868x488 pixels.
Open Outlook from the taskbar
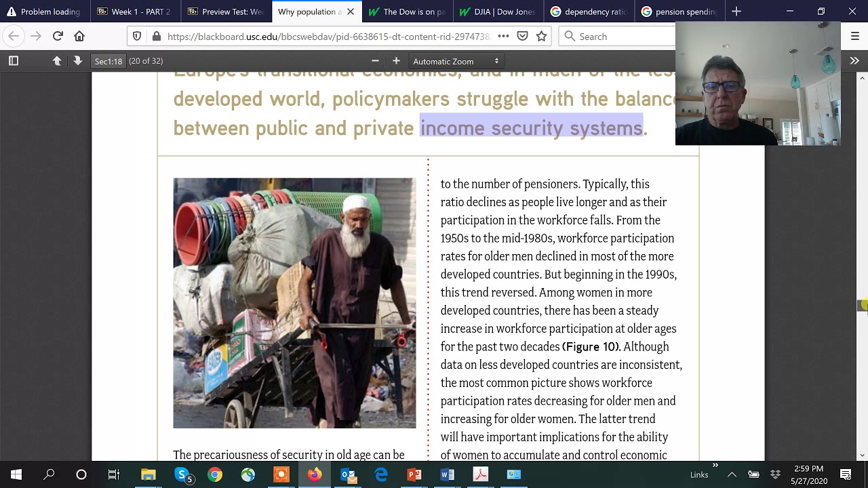tap(347, 474)
